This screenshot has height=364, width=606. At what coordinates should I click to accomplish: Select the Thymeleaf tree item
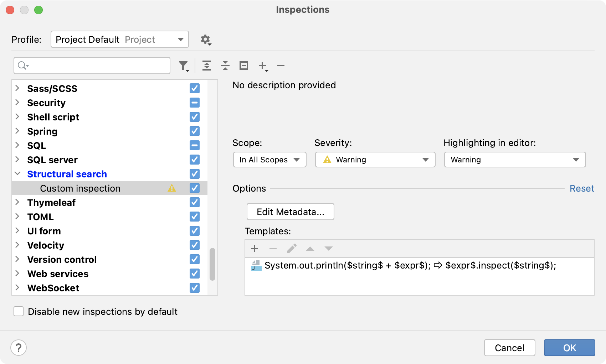pos(51,202)
